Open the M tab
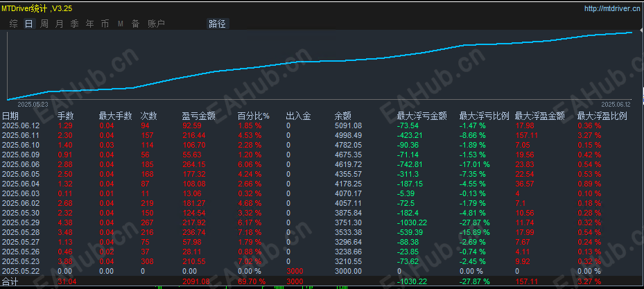The height and width of the screenshot is (289, 644). pos(121,24)
